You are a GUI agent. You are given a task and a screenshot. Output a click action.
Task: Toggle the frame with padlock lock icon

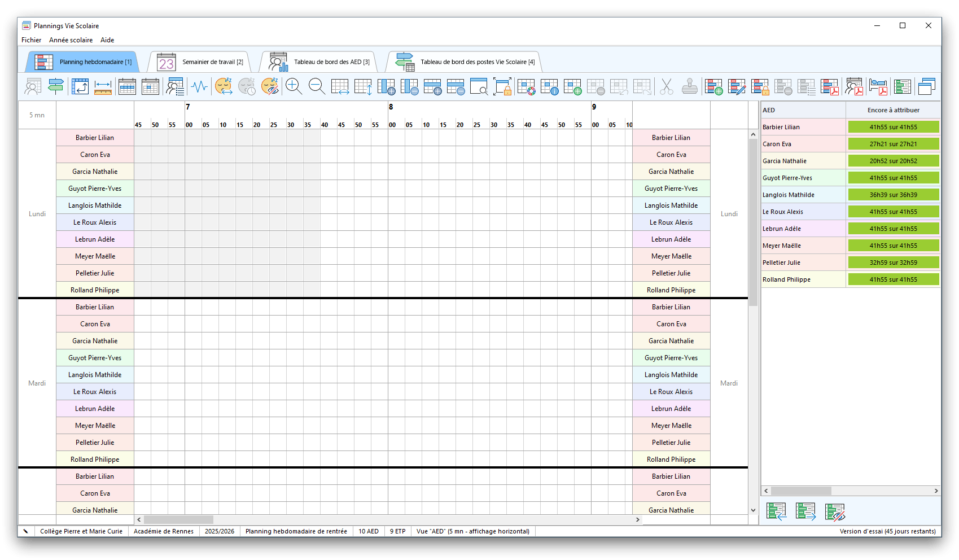[502, 86]
